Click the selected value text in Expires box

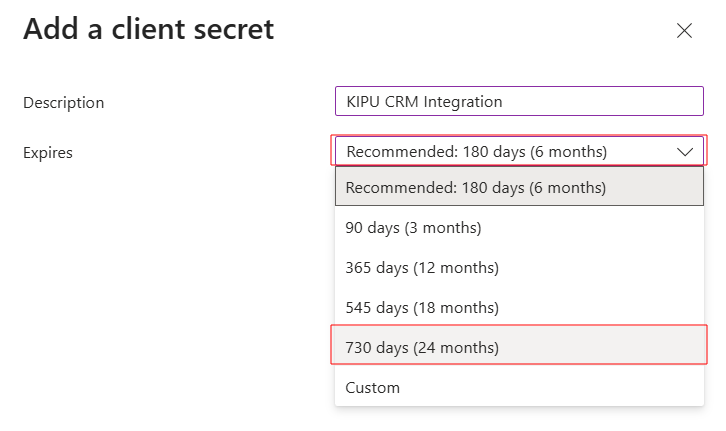(476, 152)
